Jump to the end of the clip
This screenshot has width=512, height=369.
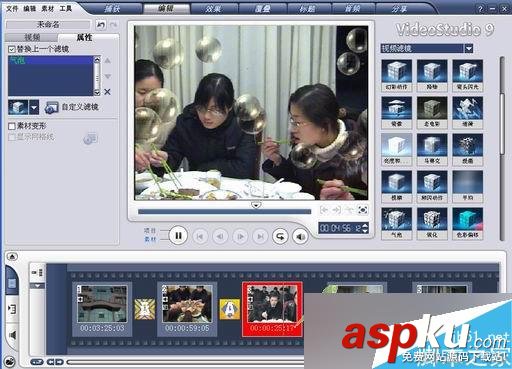coord(260,237)
